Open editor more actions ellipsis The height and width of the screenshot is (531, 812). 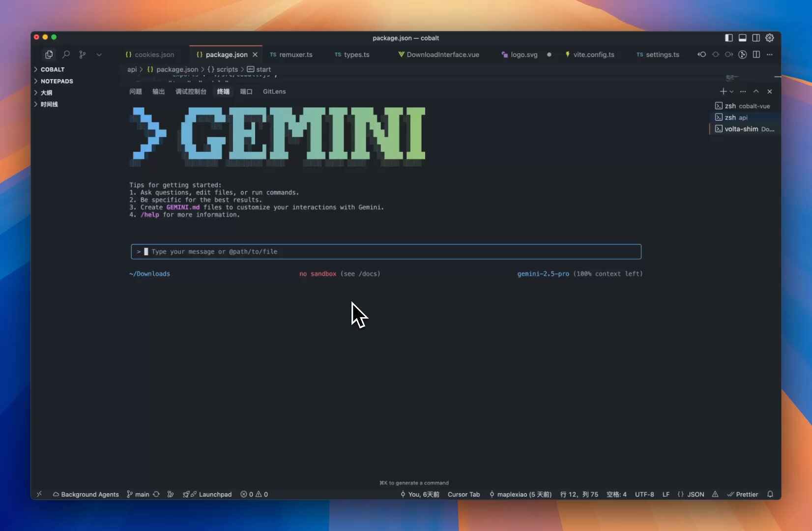click(x=770, y=55)
